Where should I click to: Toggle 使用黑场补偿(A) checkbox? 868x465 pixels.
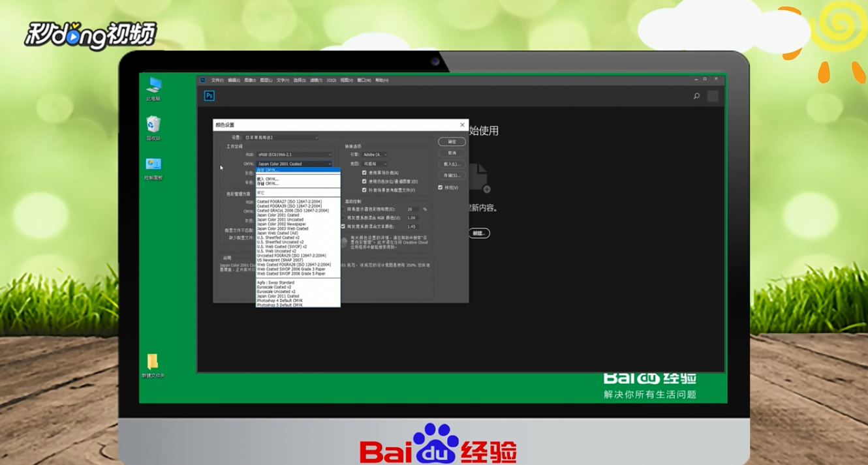[x=364, y=172]
